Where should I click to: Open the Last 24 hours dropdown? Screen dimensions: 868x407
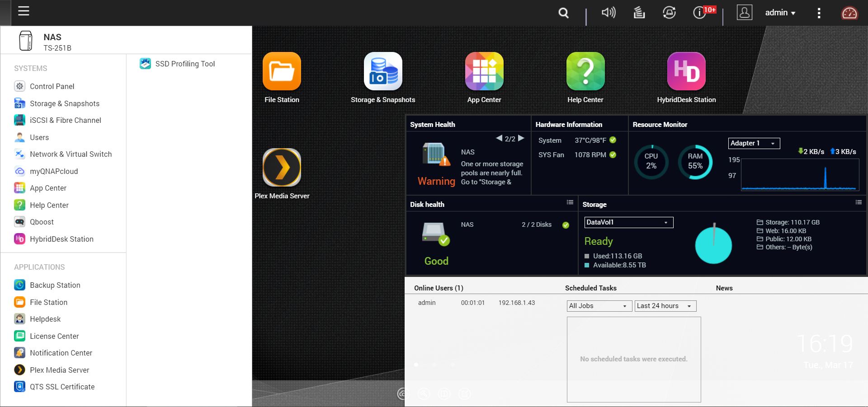pos(665,306)
